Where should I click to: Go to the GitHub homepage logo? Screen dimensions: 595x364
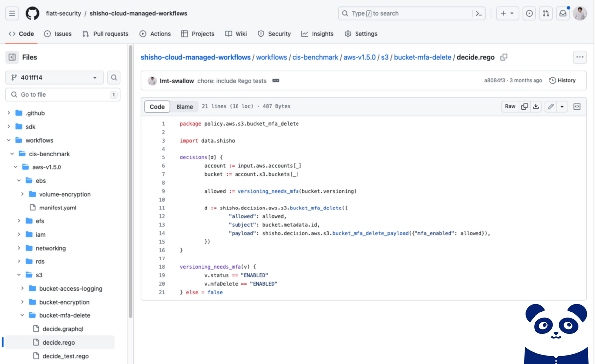32,13
